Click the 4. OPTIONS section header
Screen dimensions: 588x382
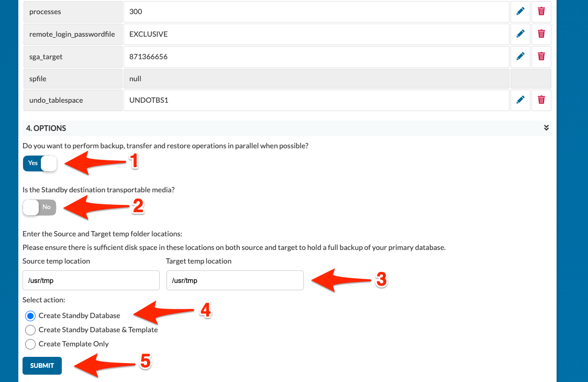[x=287, y=128]
